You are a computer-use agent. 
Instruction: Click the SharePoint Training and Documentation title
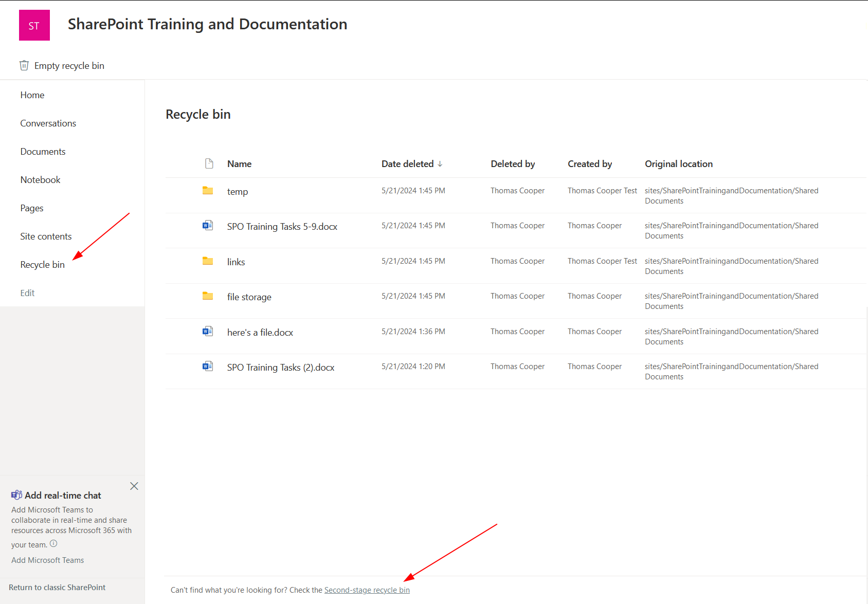click(x=208, y=24)
